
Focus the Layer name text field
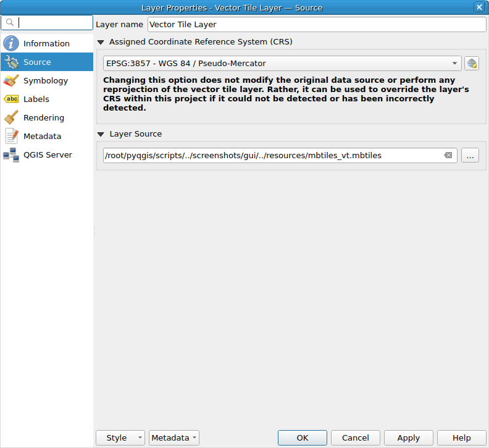pos(317,25)
